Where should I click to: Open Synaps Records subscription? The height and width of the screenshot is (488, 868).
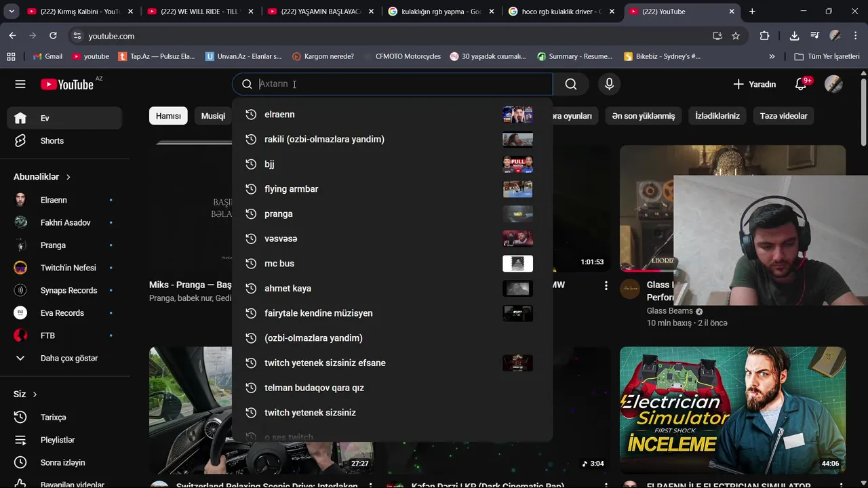coord(64,290)
